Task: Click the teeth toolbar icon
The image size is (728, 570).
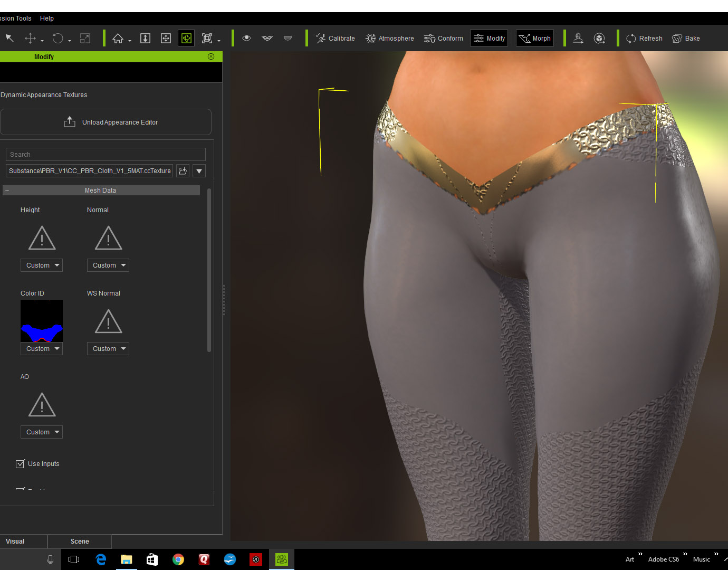Action: [x=288, y=38]
